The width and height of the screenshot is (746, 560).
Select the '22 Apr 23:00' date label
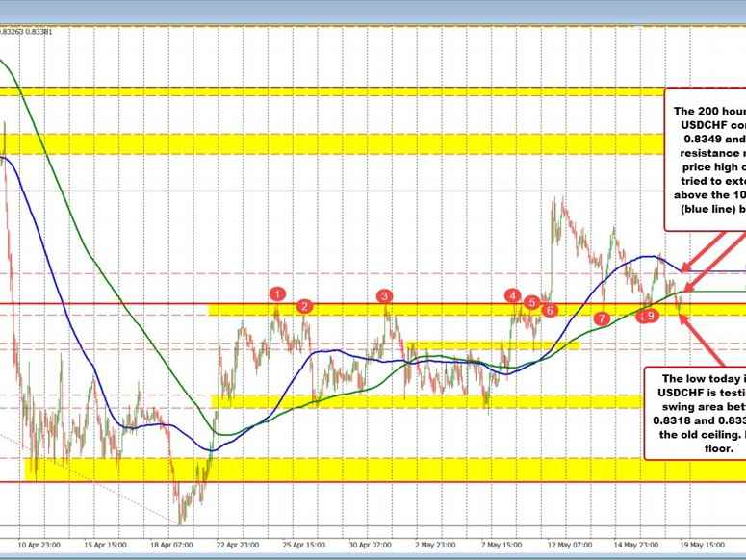click(238, 545)
